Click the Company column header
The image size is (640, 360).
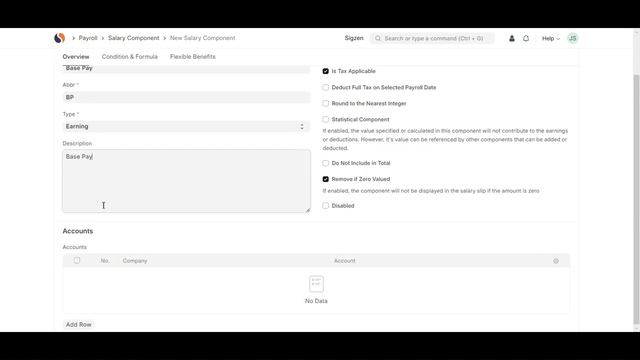point(135,261)
